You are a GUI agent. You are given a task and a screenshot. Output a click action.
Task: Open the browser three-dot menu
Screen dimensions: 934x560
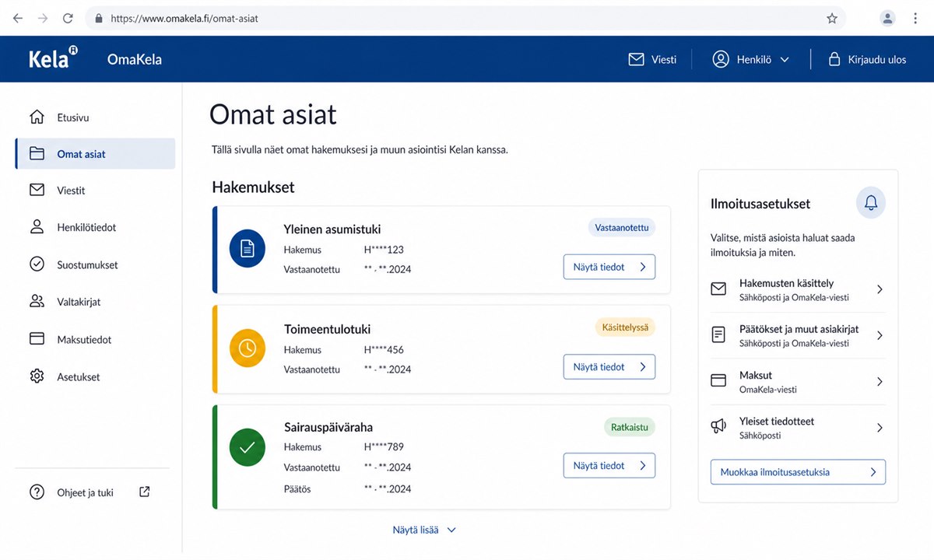click(x=915, y=18)
